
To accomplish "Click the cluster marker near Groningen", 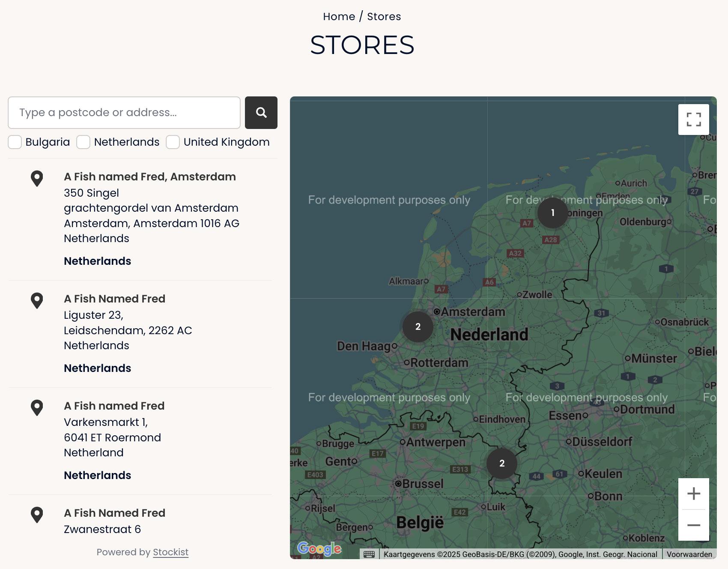I will click(552, 213).
